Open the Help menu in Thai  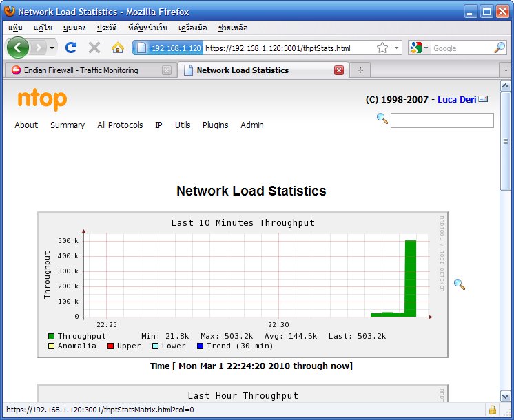(x=233, y=28)
